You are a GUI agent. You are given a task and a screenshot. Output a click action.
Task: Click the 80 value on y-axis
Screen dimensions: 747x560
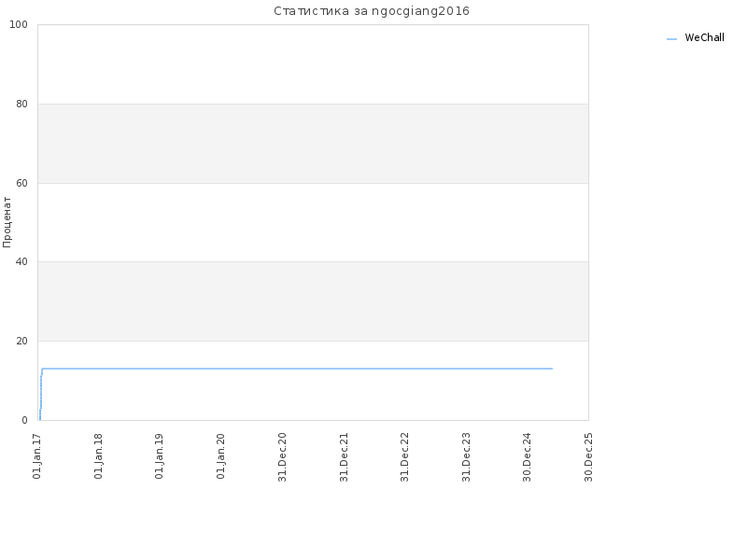[21, 104]
